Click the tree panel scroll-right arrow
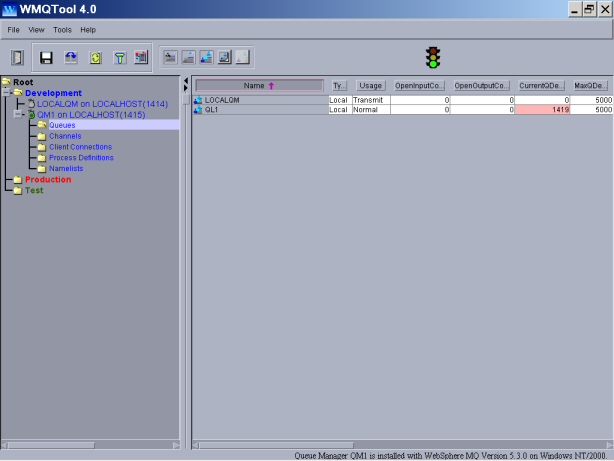This screenshot has width=614, height=461. 176,445
